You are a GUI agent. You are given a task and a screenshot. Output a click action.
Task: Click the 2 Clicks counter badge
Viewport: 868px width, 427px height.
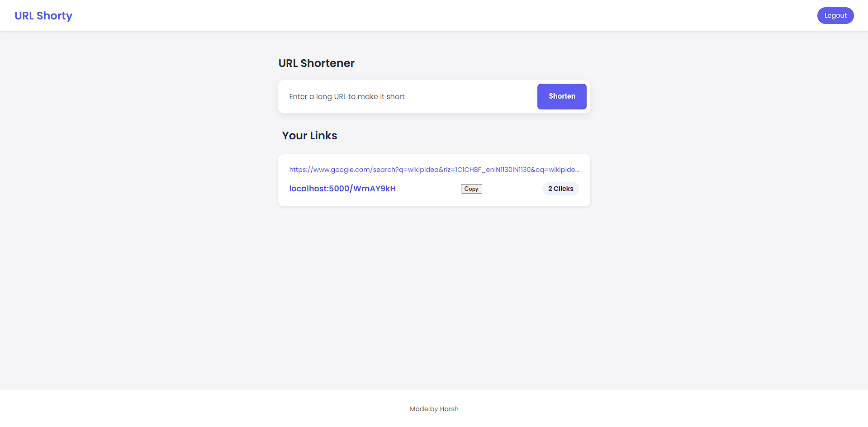560,189
